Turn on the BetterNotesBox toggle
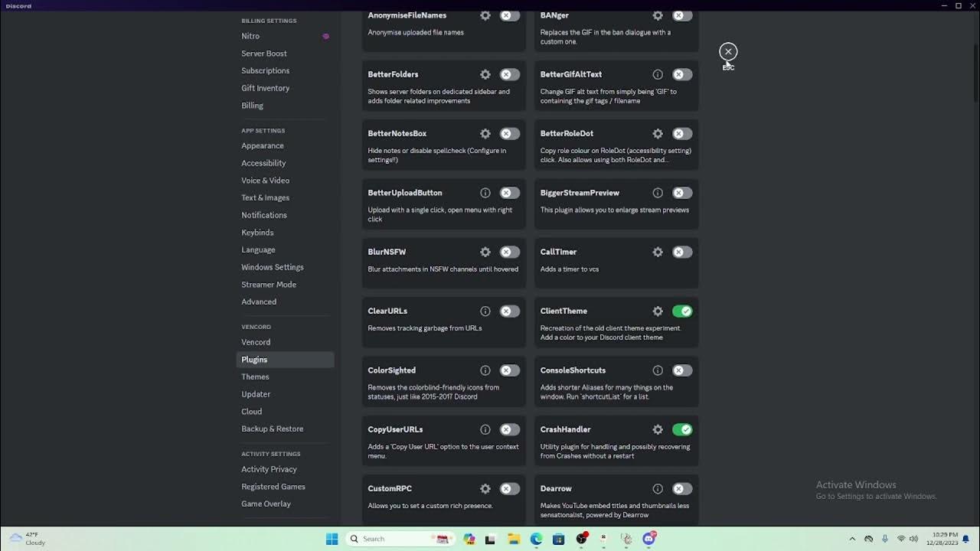 pyautogui.click(x=510, y=134)
